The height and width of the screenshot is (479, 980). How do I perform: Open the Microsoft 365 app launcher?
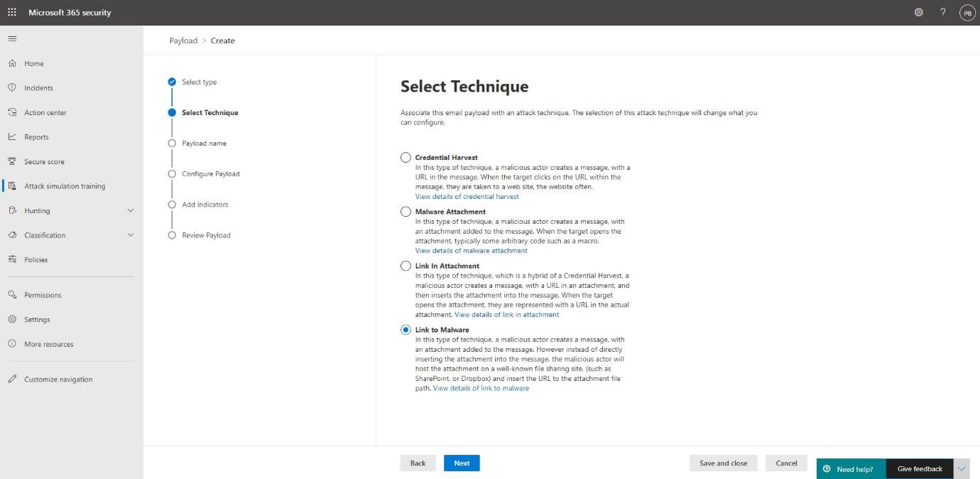click(x=10, y=11)
